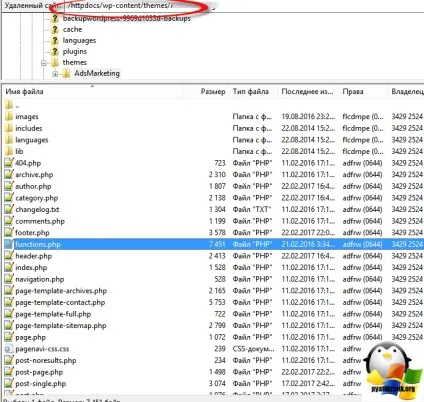Select the index.php file name
The image size is (424, 402).
click(x=31, y=267)
